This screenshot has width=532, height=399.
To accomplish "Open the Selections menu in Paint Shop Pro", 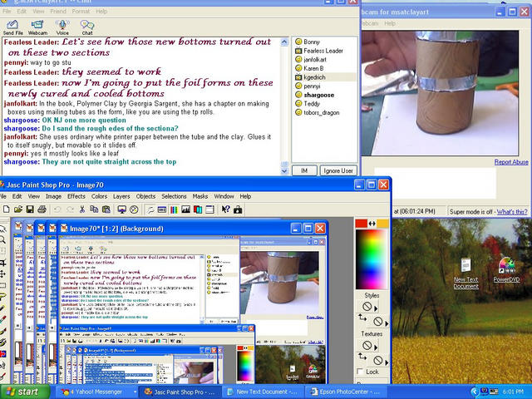I will 174,196.
